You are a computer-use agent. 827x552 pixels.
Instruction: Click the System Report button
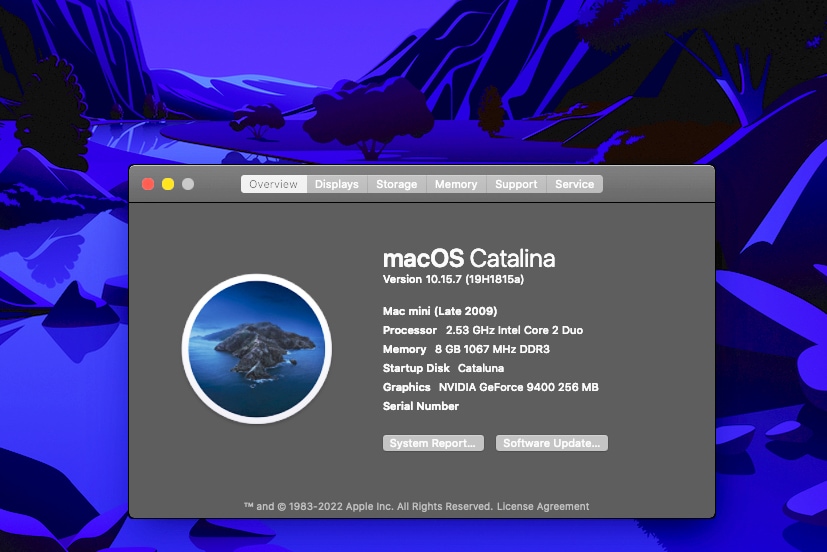[x=433, y=443]
